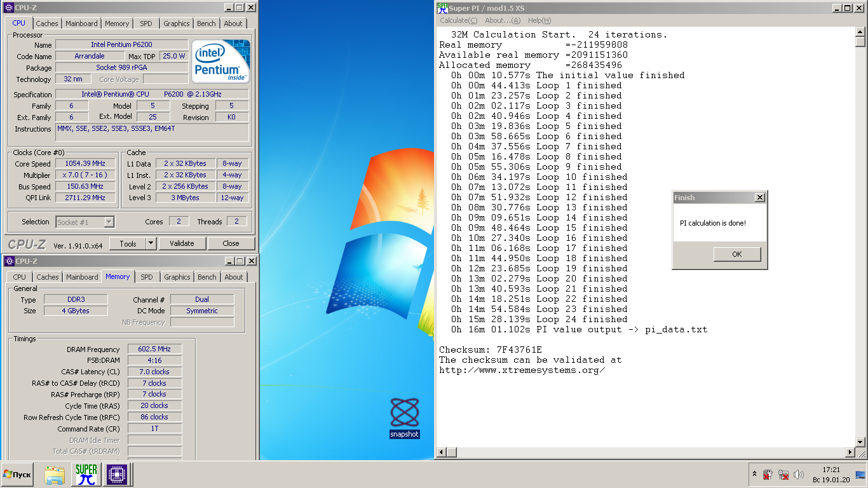The width and height of the screenshot is (868, 488).
Task: Click Super PI vertical scrollbar down arrow
Action: (860, 442)
